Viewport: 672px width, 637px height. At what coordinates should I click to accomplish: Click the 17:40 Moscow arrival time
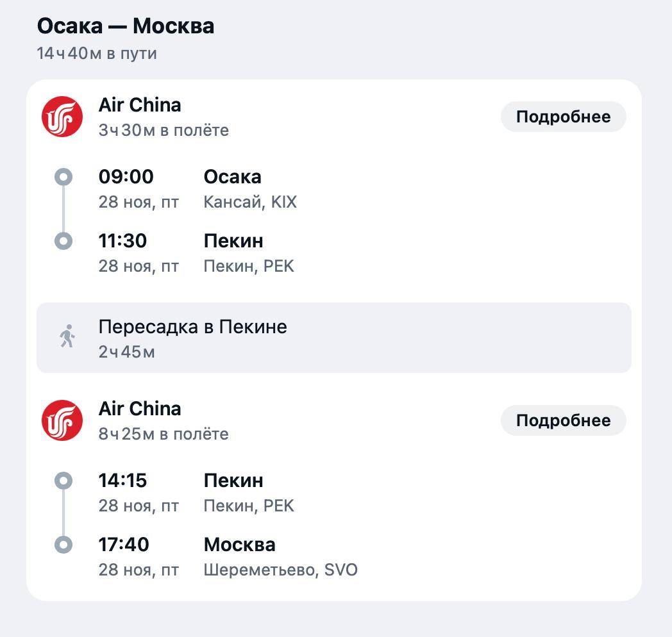[x=124, y=545]
